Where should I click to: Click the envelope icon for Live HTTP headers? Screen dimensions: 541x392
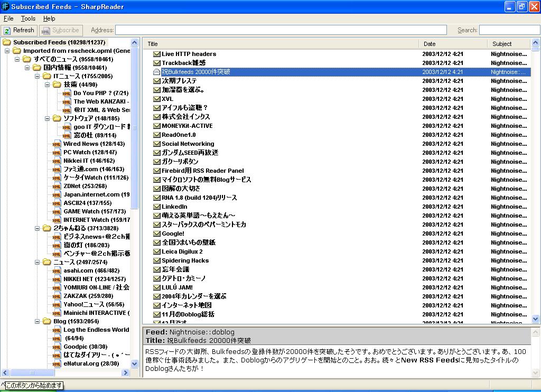click(157, 54)
